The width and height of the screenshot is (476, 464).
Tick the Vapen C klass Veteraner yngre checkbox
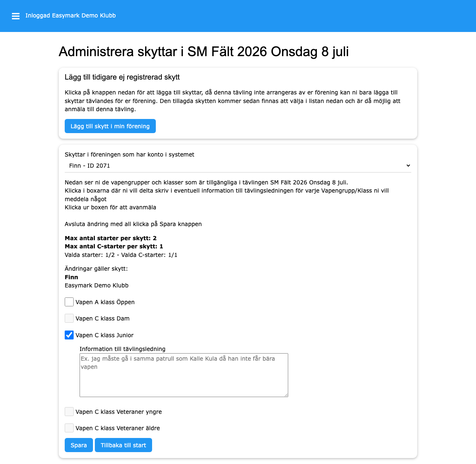click(69, 412)
